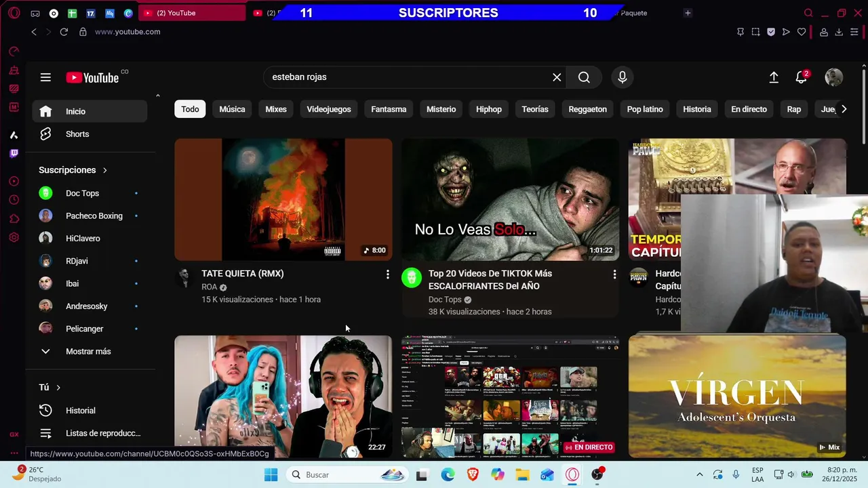Open the RDjavi subscription

tap(90, 261)
